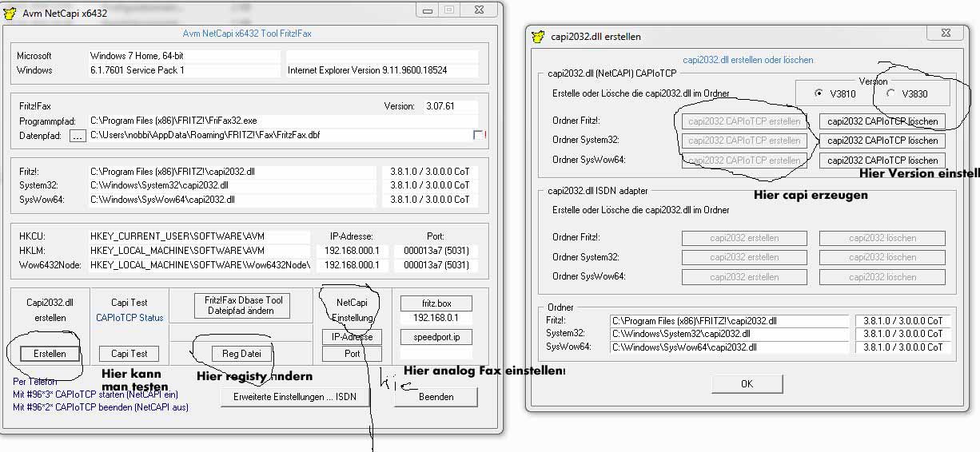Click the OK button in capi2032.dll erstellen
This screenshot has height=452, width=980.
point(747,383)
